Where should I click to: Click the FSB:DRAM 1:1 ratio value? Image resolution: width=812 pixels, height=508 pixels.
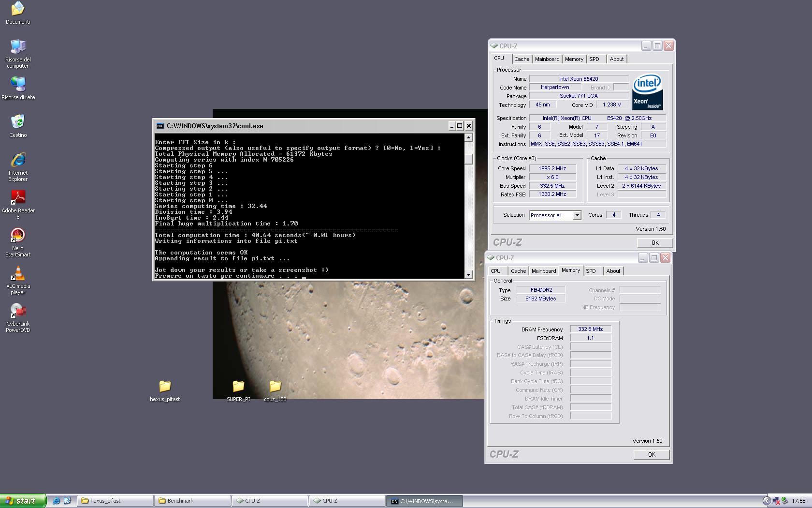point(591,338)
